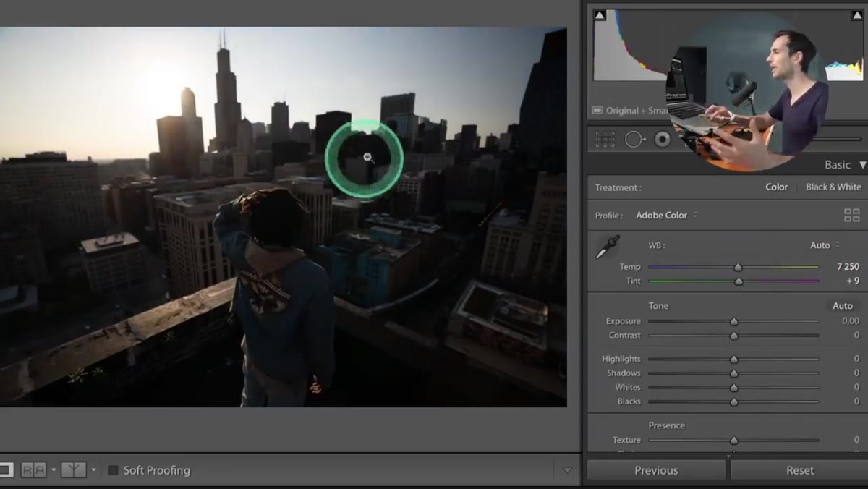Toggle the shadow clipping indicator triangle
Screen dimensions: 868x489
600,15
